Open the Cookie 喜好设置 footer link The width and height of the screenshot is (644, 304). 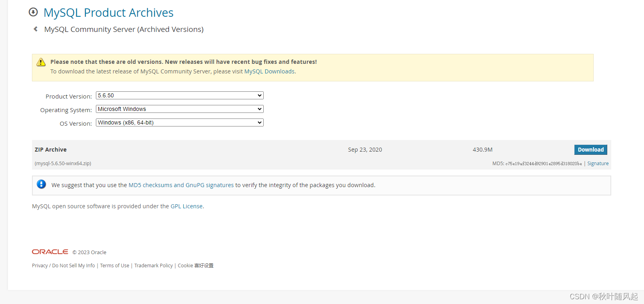(196, 266)
